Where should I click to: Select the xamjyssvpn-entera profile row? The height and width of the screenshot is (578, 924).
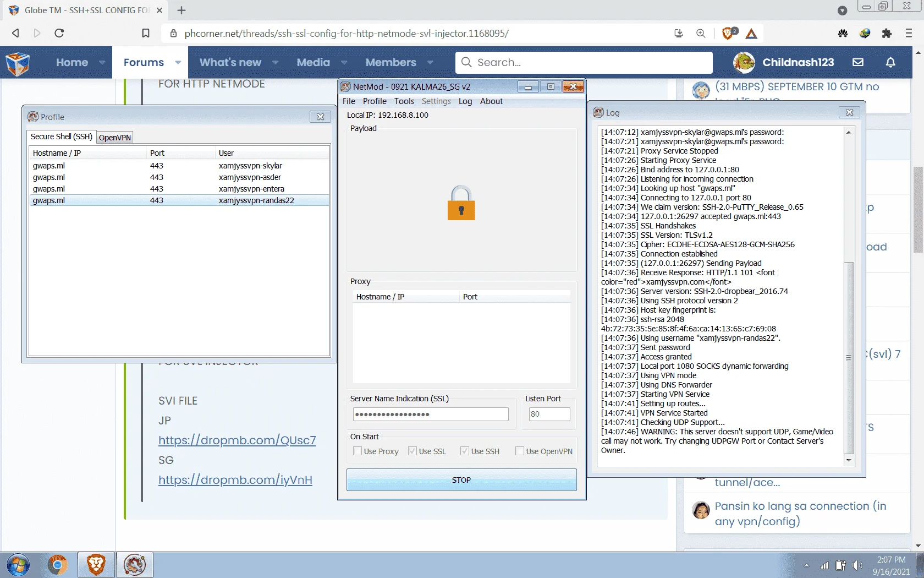(x=179, y=189)
